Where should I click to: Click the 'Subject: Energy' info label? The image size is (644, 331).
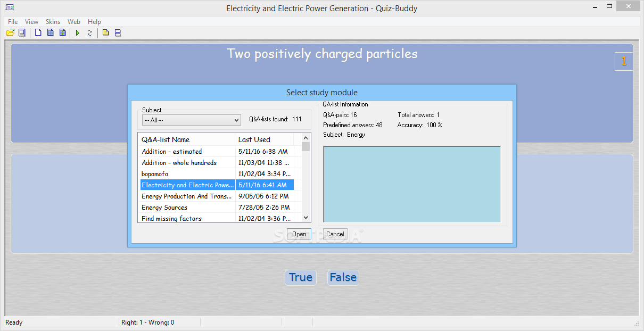[344, 135]
